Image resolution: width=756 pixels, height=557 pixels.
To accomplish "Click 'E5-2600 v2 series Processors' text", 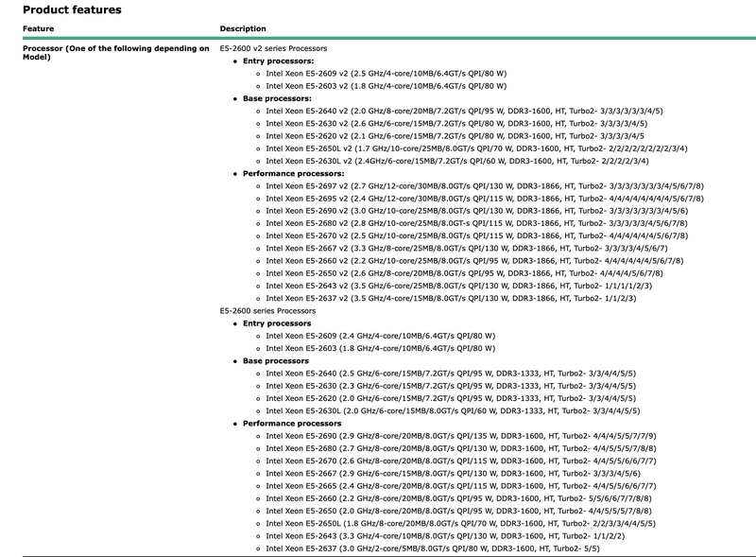I will click(273, 48).
